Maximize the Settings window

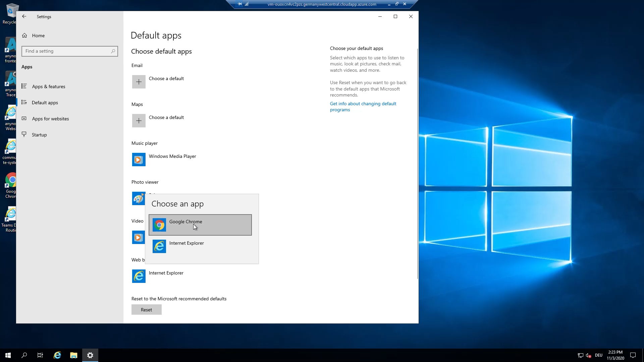click(x=395, y=16)
